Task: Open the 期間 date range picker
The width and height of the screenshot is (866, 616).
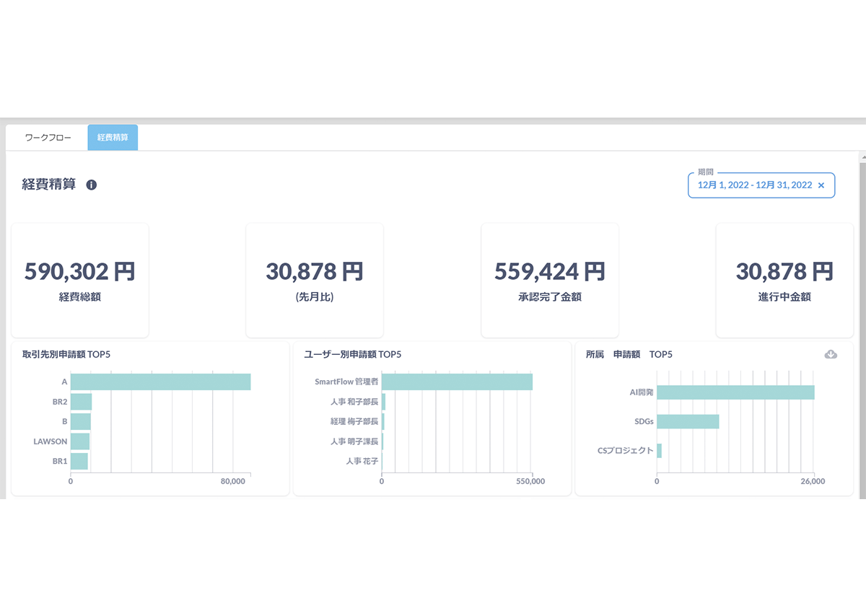Action: click(754, 185)
